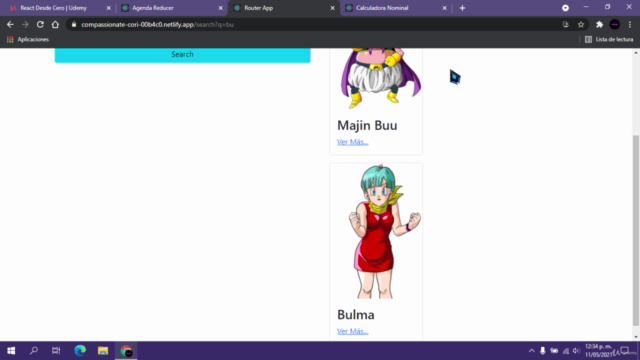640x360 pixels.
Task: Click the scrollbar up arrow
Action: [636, 53]
